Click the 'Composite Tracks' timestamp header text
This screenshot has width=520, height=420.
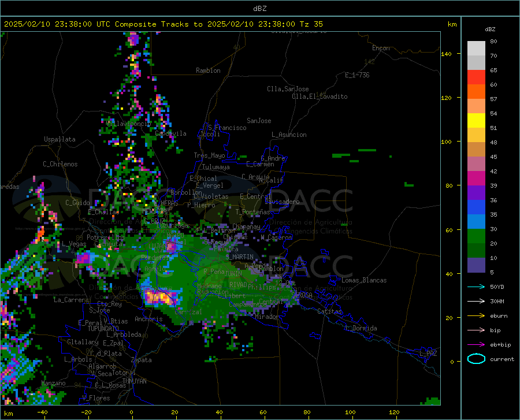(x=163, y=24)
